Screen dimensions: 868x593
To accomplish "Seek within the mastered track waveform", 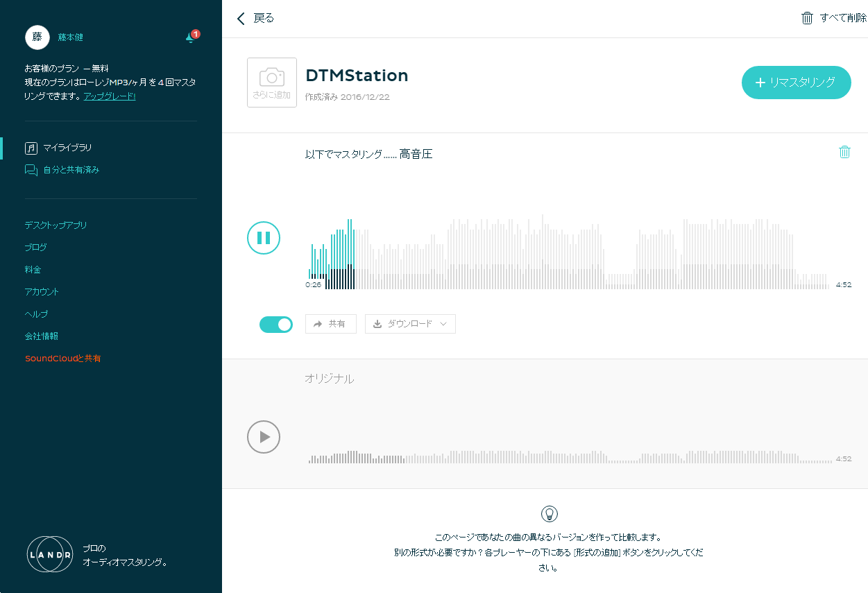I will pos(568,252).
